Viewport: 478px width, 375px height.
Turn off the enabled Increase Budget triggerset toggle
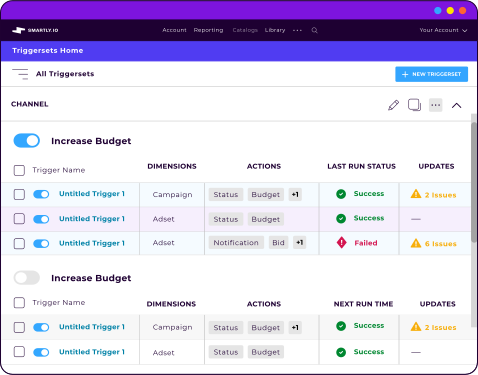pyautogui.click(x=27, y=141)
